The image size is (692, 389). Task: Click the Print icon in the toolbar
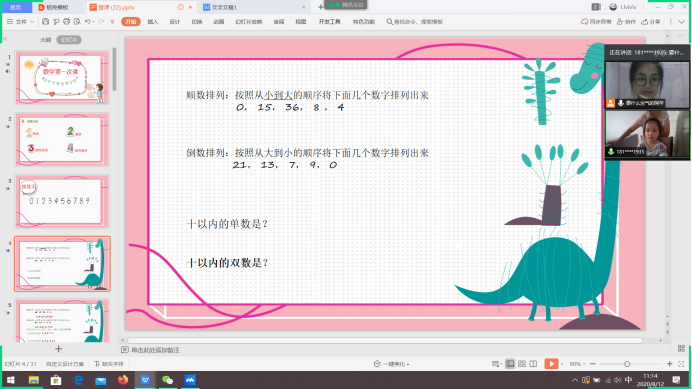tap(67, 21)
